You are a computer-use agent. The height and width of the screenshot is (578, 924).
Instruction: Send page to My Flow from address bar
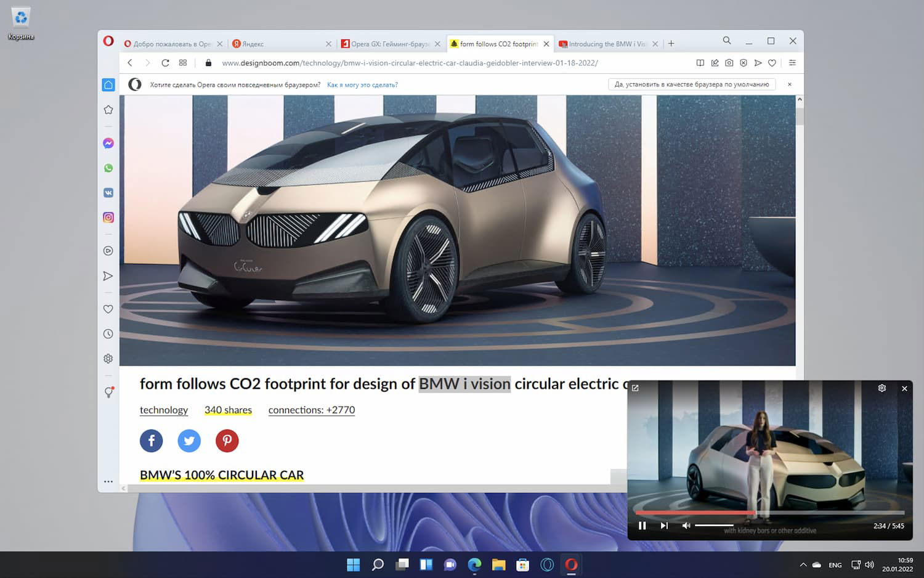[x=758, y=63]
